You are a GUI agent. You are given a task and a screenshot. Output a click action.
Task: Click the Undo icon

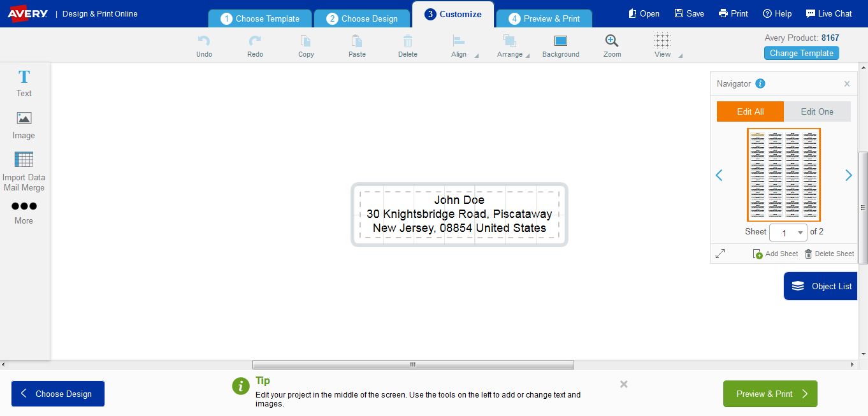click(204, 45)
